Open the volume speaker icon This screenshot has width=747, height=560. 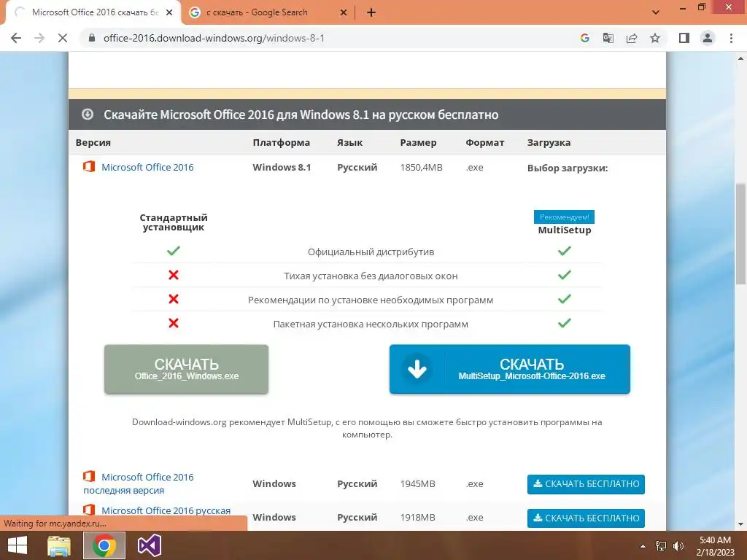(678, 546)
